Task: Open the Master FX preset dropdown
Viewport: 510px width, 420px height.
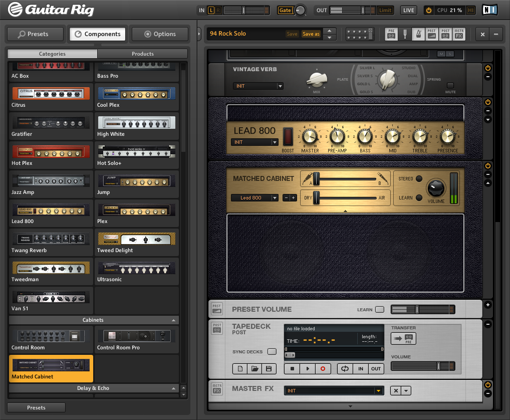Action: pos(334,391)
